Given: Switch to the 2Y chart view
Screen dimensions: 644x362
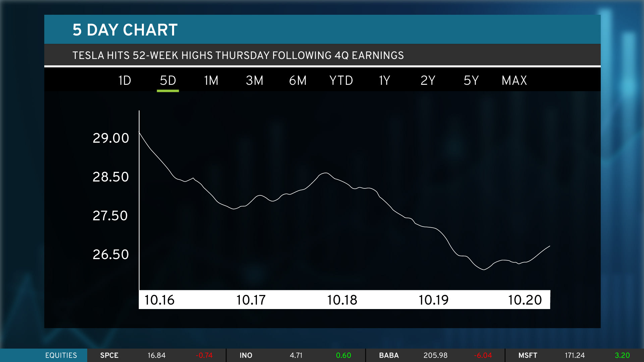Looking at the screenshot, I should coord(428,80).
